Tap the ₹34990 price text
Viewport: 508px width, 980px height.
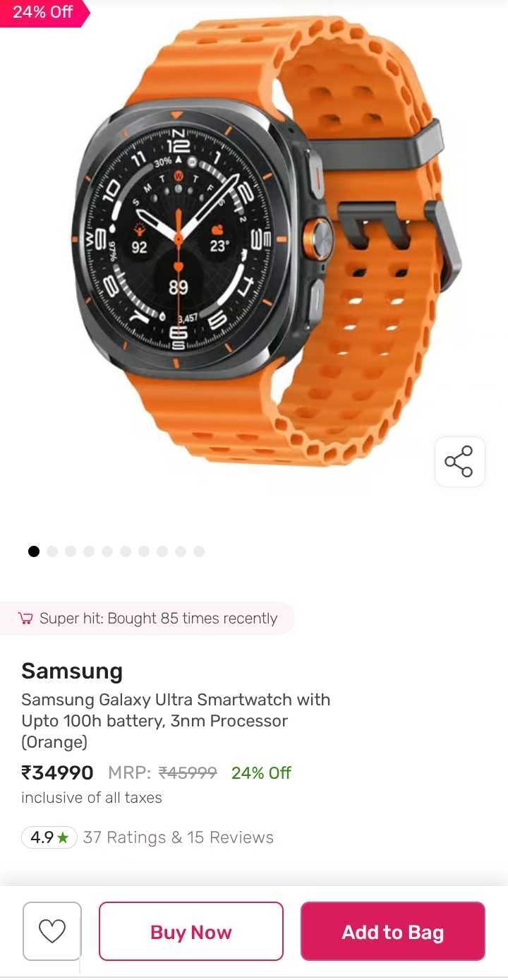[57, 772]
